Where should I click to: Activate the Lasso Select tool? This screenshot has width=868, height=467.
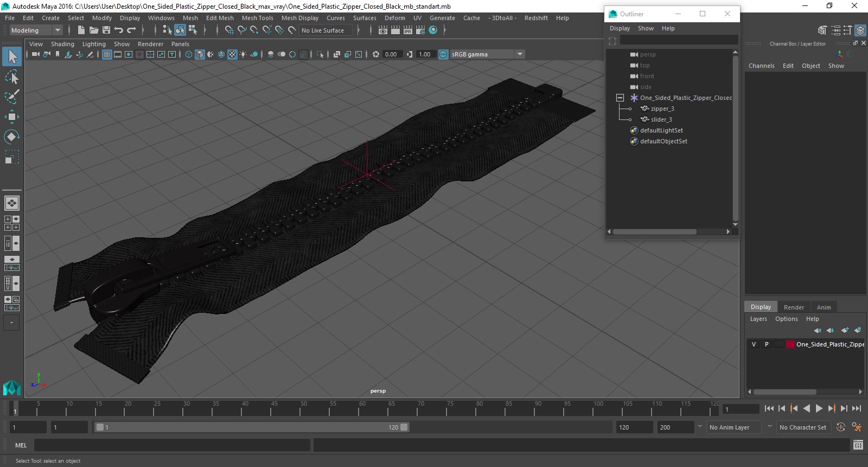(12, 77)
